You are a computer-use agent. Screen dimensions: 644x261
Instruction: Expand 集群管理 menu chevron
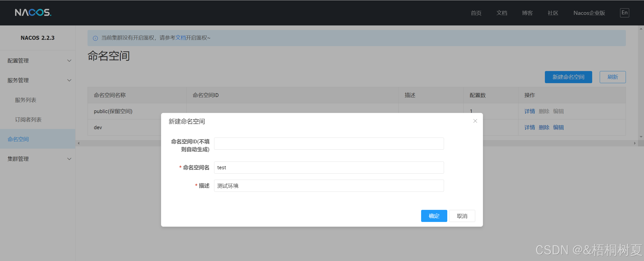[x=69, y=159]
